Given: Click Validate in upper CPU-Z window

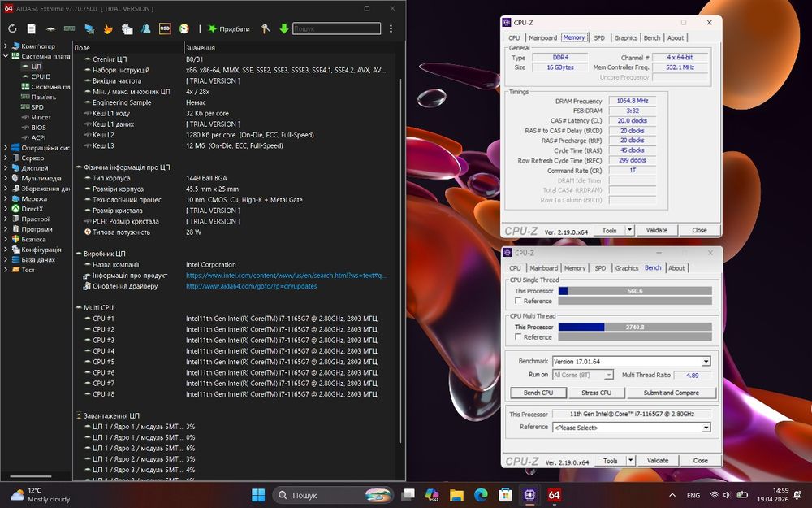Looking at the screenshot, I should pyautogui.click(x=657, y=230).
